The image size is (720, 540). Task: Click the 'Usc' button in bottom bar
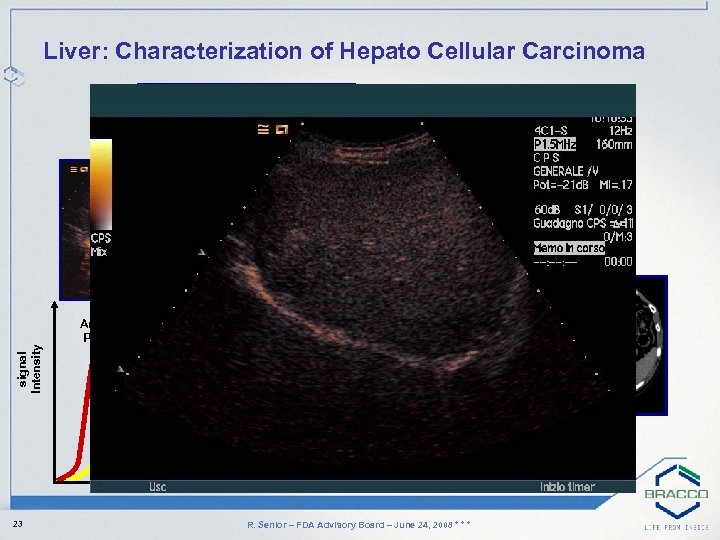click(x=158, y=486)
